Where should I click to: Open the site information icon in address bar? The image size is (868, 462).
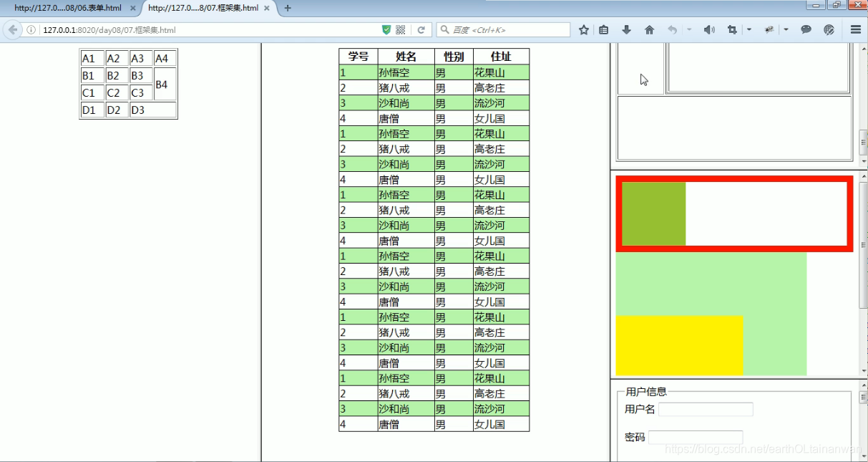click(x=31, y=30)
